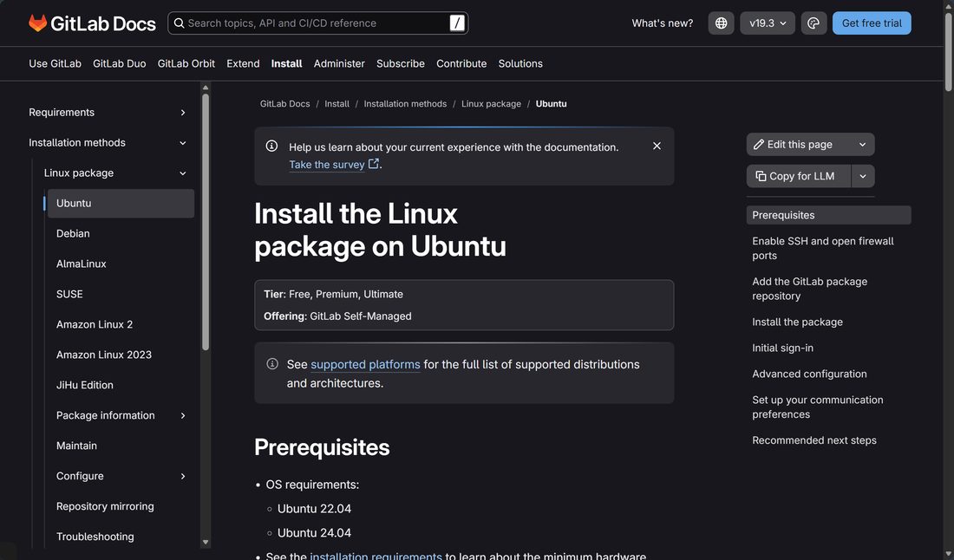
Task: Click GitLab Docs breadcrumb link
Action: tap(284, 104)
